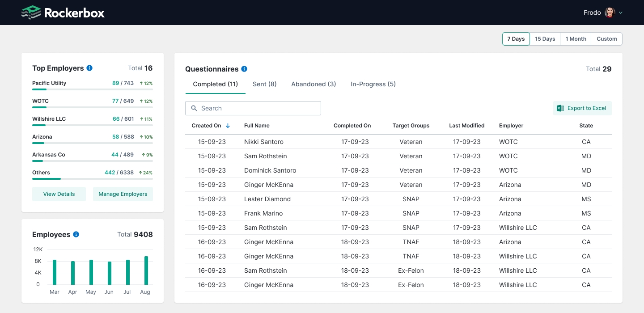Open the In-Progress (5) tab
644x313 pixels.
point(373,84)
